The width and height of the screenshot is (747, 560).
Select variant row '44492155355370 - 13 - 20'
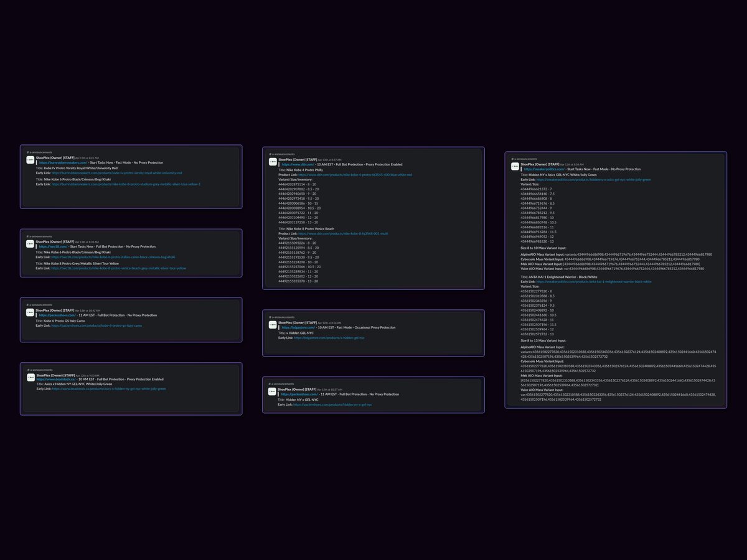tap(298, 281)
